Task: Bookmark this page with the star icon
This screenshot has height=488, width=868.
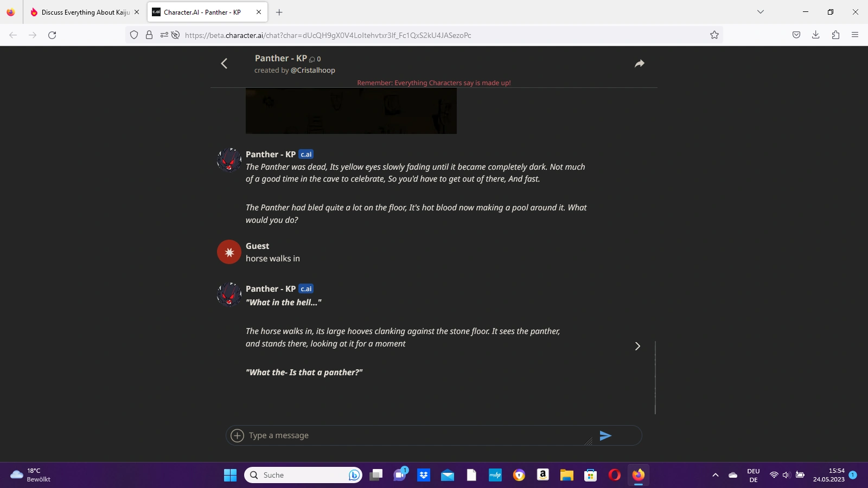Action: click(714, 35)
